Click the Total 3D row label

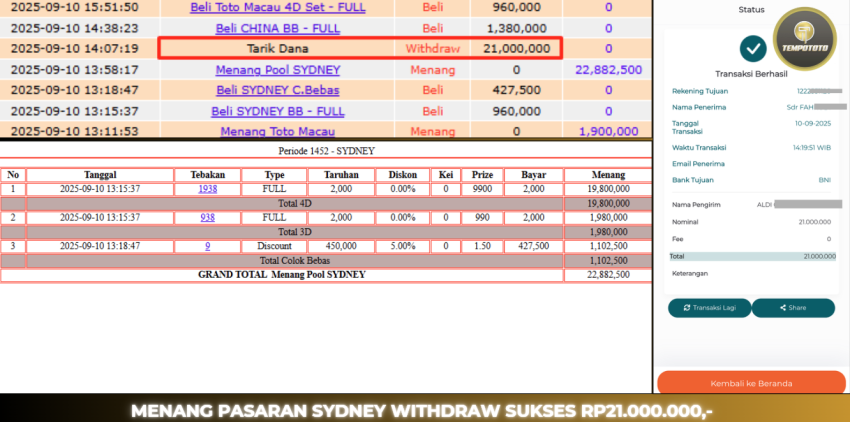point(295,232)
